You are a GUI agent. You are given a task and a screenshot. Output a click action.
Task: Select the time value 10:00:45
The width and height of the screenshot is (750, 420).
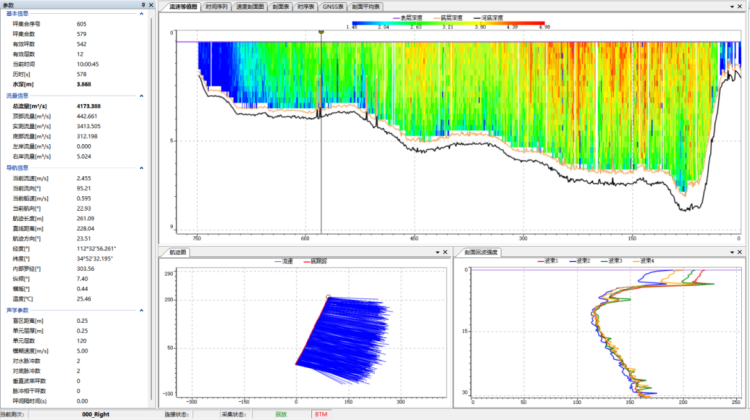click(88, 64)
